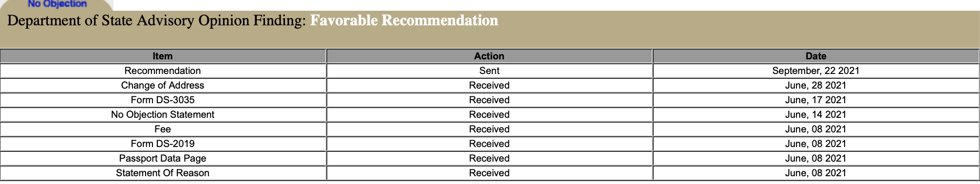Select the June, 14 2021 date cell

point(816,114)
